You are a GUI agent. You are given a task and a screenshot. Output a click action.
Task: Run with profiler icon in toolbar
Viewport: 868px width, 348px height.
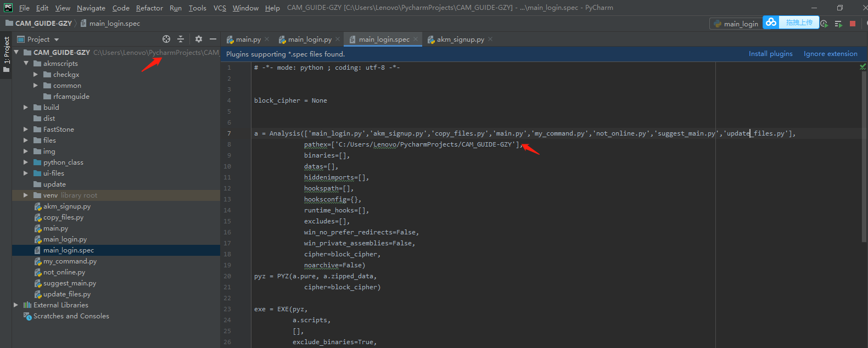click(824, 24)
